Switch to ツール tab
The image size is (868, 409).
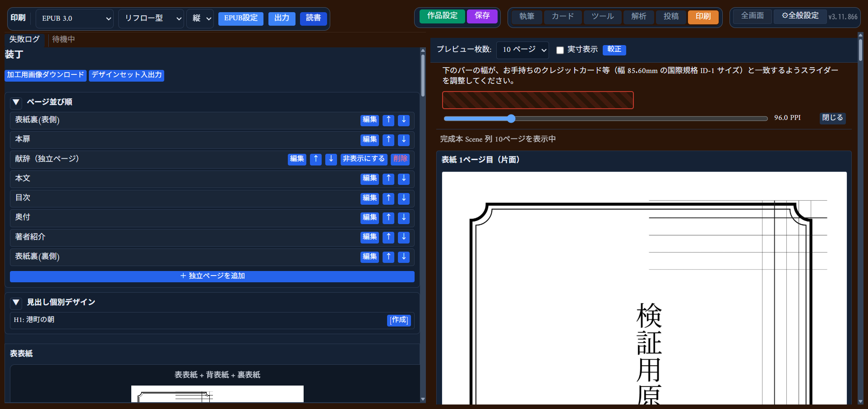pos(603,17)
